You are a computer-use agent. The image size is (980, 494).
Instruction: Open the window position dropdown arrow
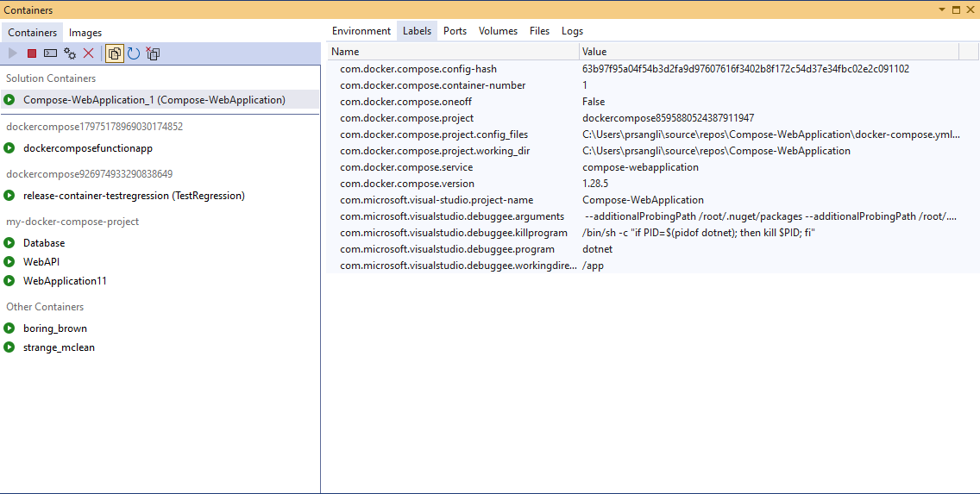point(942,10)
